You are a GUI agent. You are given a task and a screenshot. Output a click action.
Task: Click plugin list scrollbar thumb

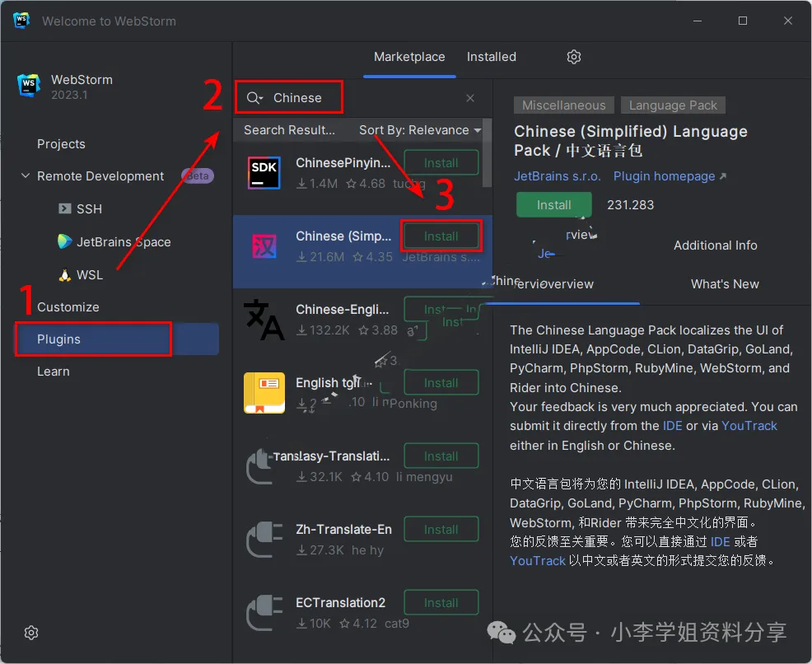coord(487,153)
